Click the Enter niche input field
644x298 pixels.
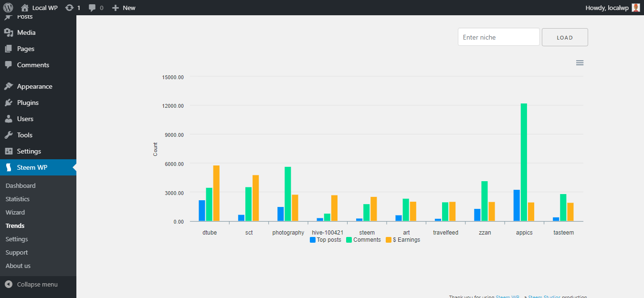coord(499,37)
